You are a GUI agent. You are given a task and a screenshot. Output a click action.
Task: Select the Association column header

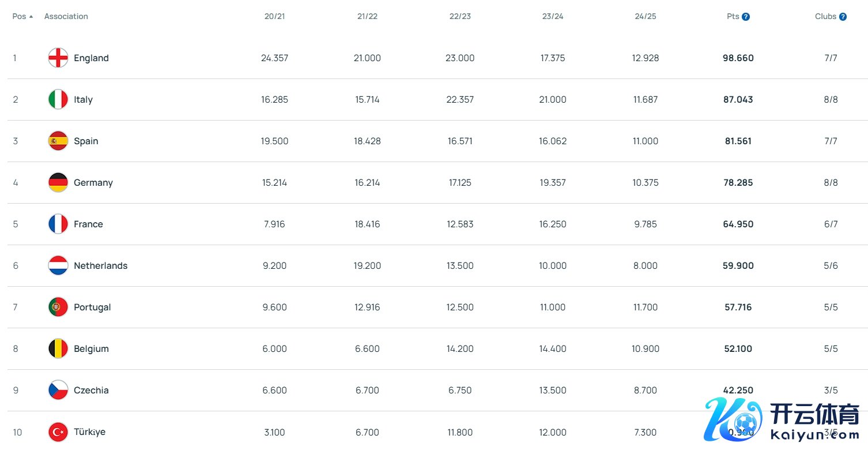[x=66, y=16]
